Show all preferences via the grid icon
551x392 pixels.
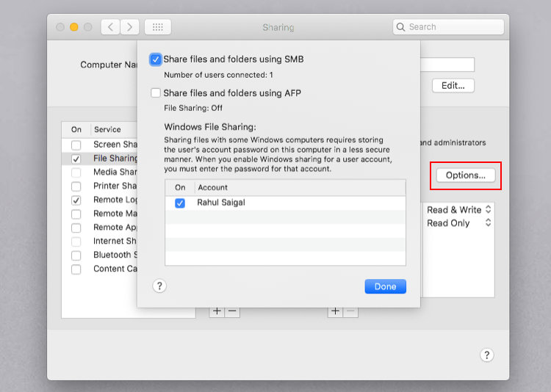pos(158,27)
